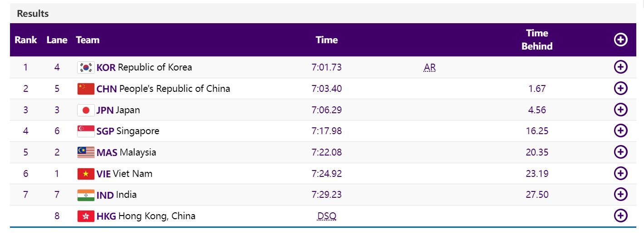Image resolution: width=644 pixels, height=246 pixels.
Task: Click the India flag icon
Action: pos(86,195)
